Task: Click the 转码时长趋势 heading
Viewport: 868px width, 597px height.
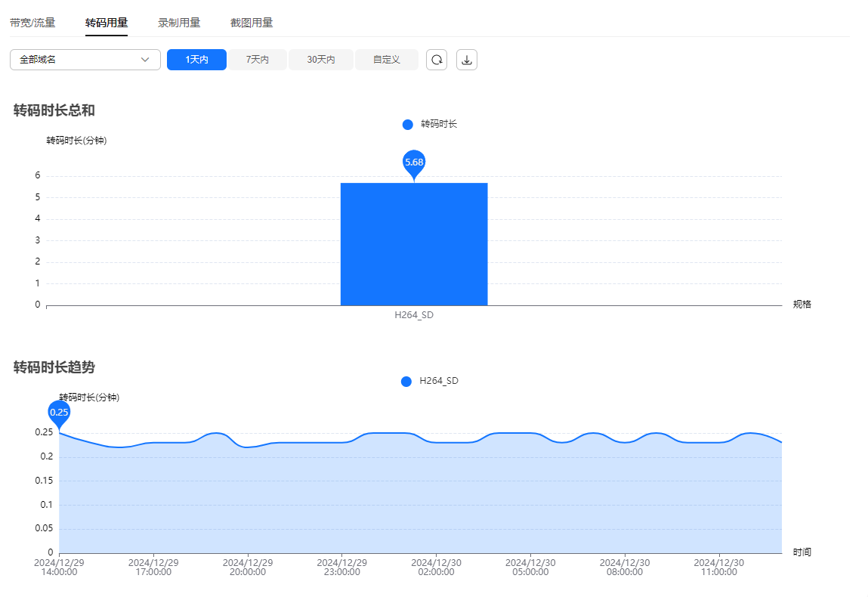Action: [54, 367]
